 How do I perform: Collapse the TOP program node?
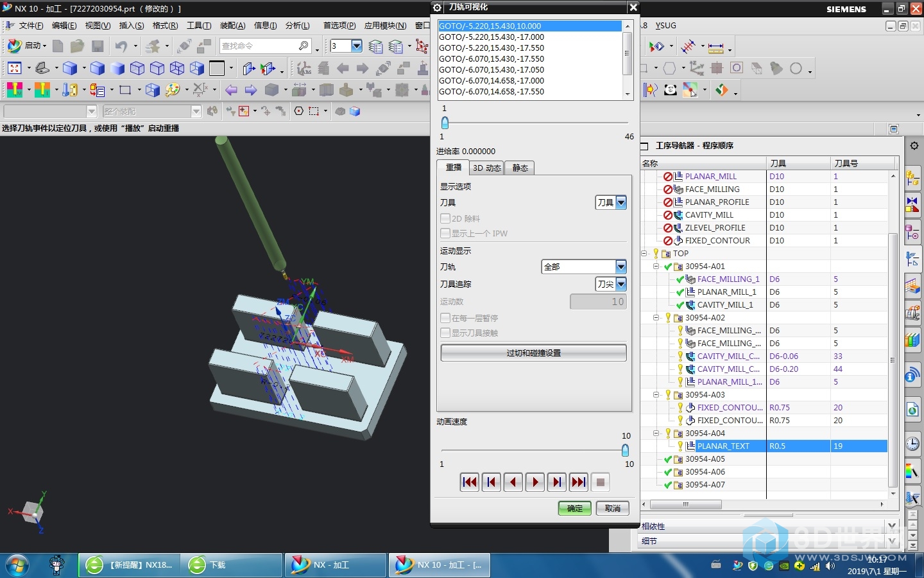pos(644,253)
